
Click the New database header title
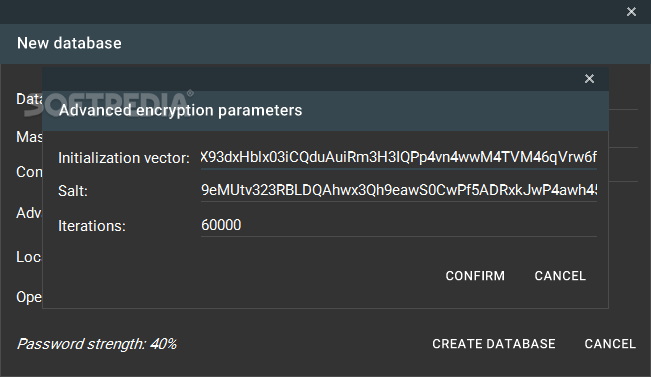click(x=69, y=43)
